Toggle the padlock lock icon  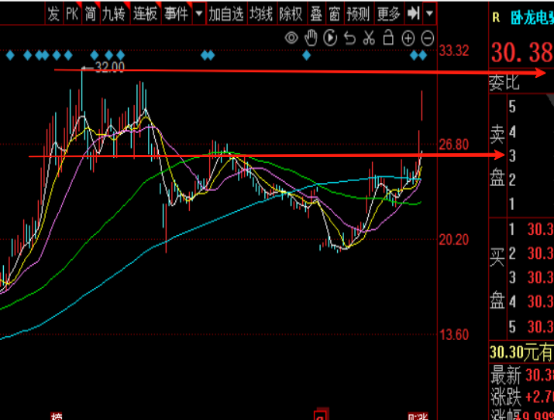(388, 37)
